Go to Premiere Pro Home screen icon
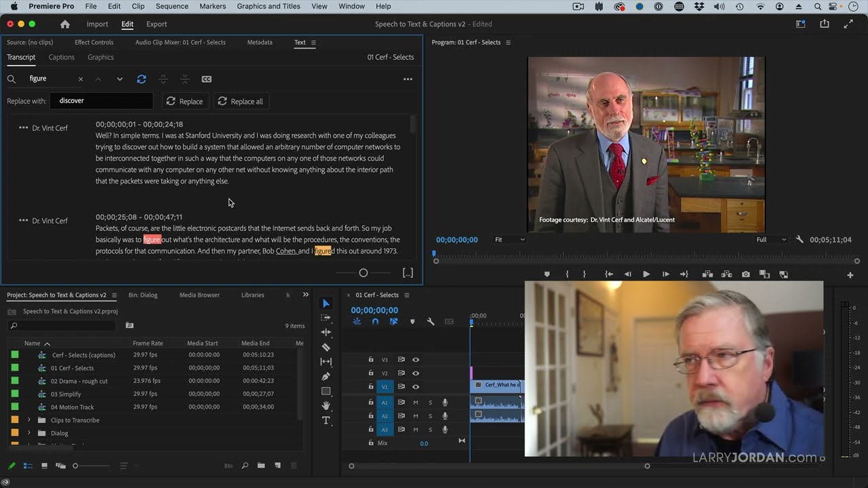Screen dimensions: 868x488 65,24
